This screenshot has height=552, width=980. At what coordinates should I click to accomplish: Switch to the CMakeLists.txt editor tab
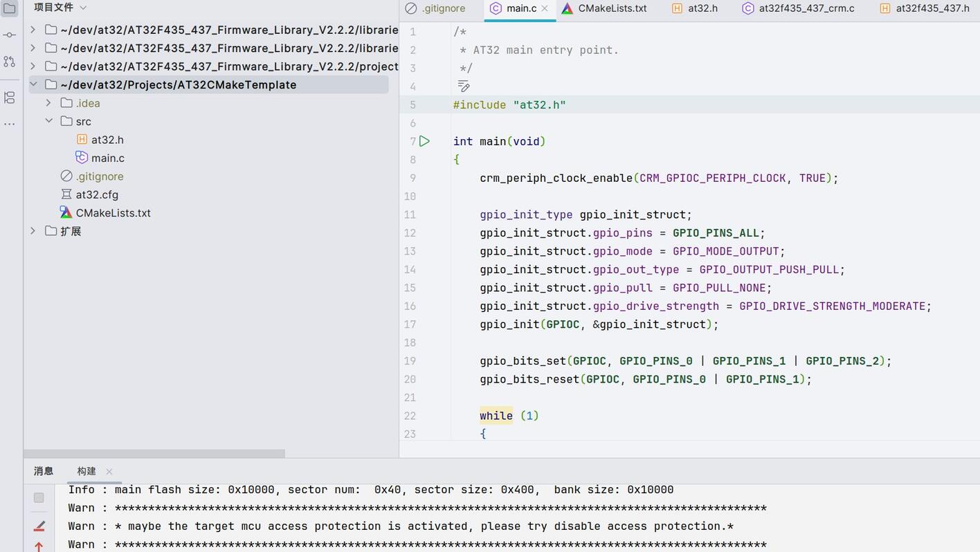(604, 8)
